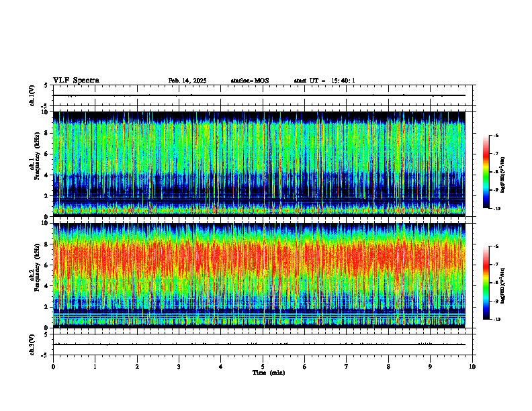
Task: Click the "-10" label on ch.2 color bar
Action: 496,320
